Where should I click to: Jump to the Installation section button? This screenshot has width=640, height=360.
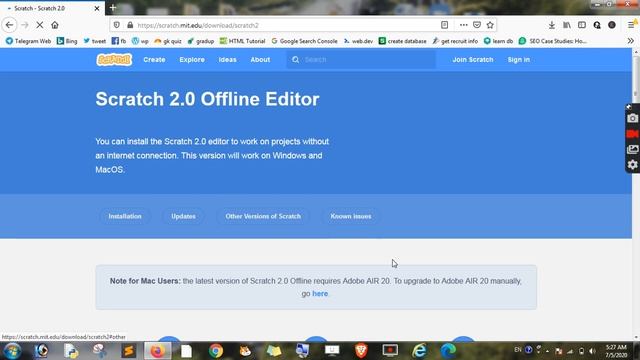[x=125, y=216]
